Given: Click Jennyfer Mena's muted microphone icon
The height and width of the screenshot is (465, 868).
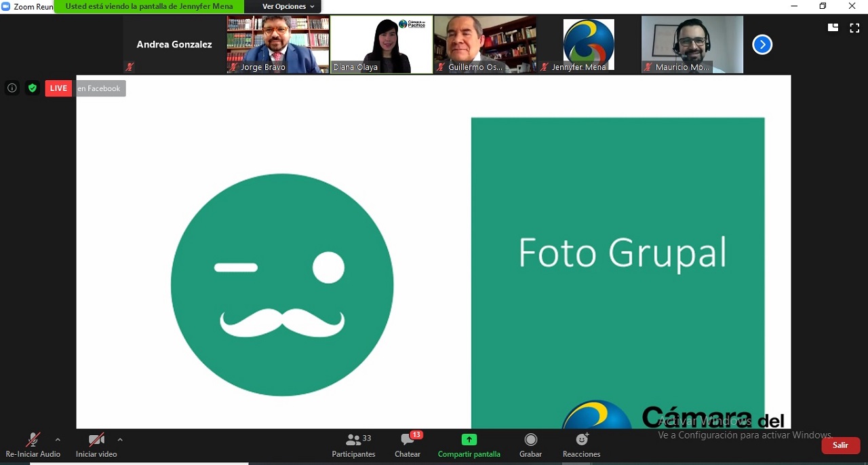Looking at the screenshot, I should (544, 67).
